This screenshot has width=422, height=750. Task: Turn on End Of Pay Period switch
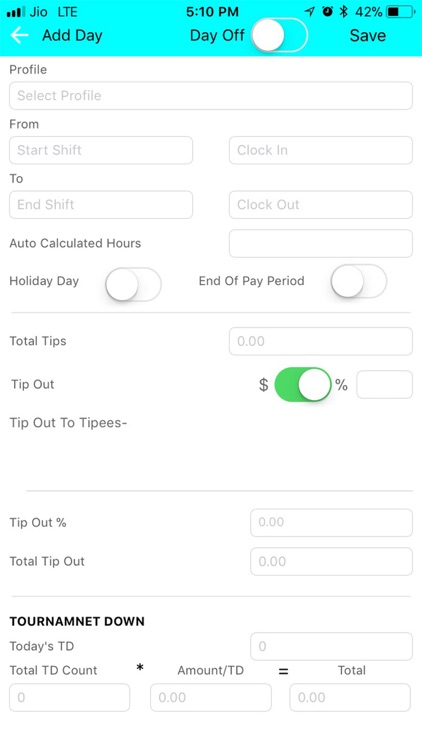point(359,281)
